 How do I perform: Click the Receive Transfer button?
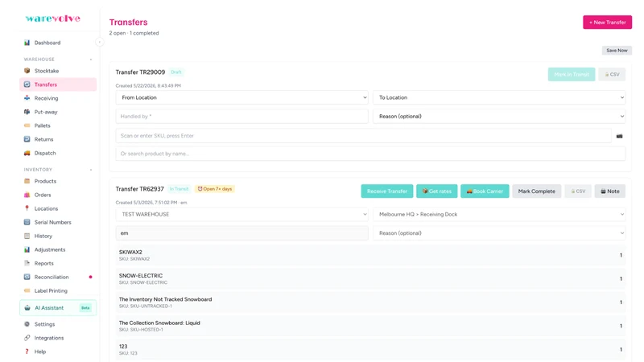[x=387, y=191]
